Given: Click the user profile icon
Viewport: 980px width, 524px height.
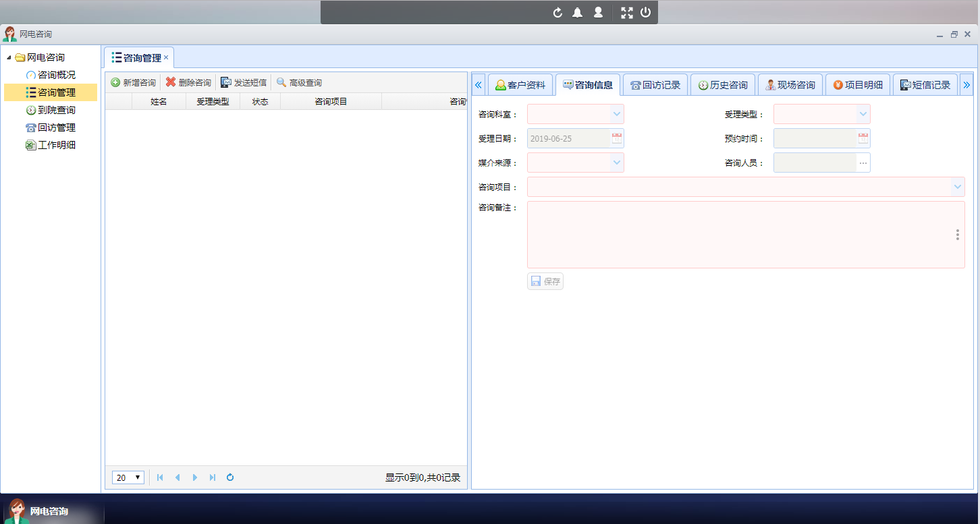Looking at the screenshot, I should [598, 13].
